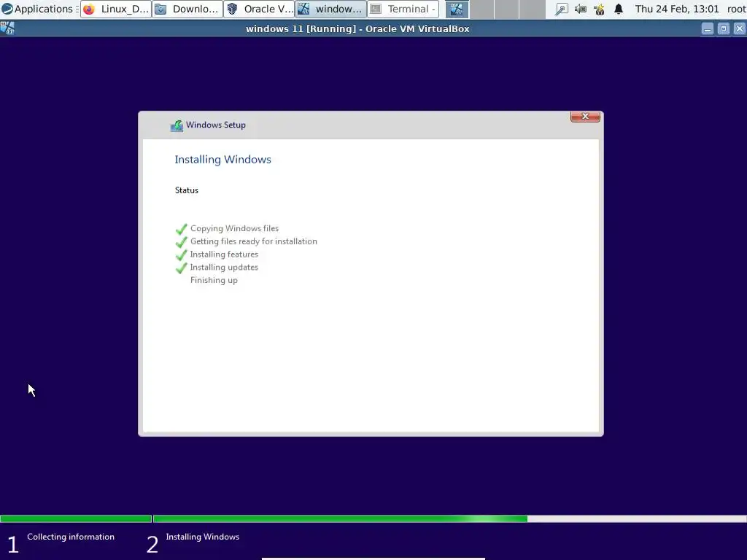Switch to Oracle V... VirtualBox manager taskbar item
The width and height of the screenshot is (747, 560).
(x=259, y=9)
